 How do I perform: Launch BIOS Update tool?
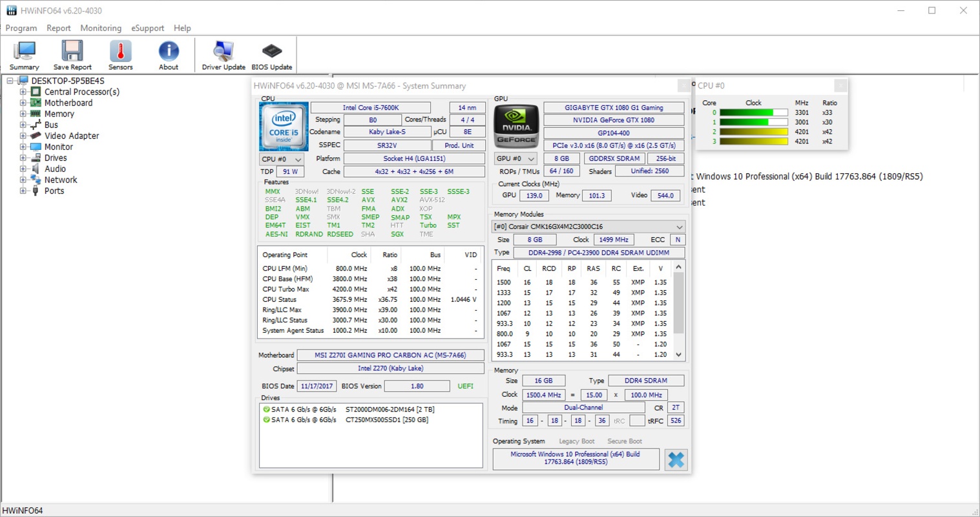(x=272, y=55)
